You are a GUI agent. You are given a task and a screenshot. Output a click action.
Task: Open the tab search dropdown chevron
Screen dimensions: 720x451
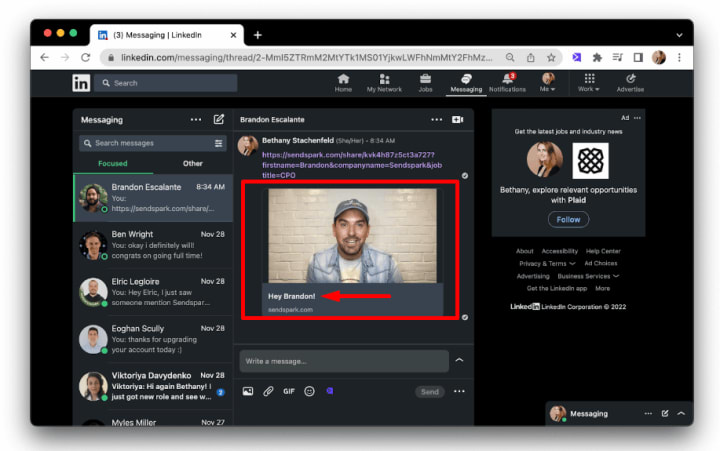point(679,35)
